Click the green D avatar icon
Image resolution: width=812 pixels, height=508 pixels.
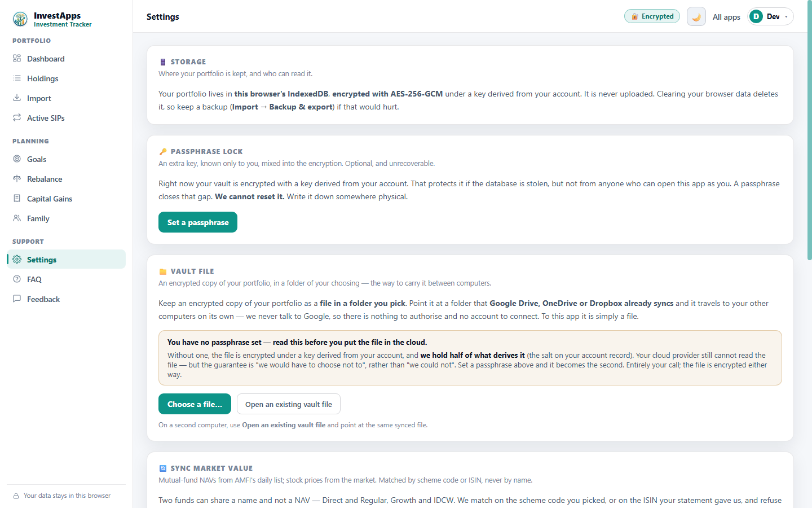point(756,16)
